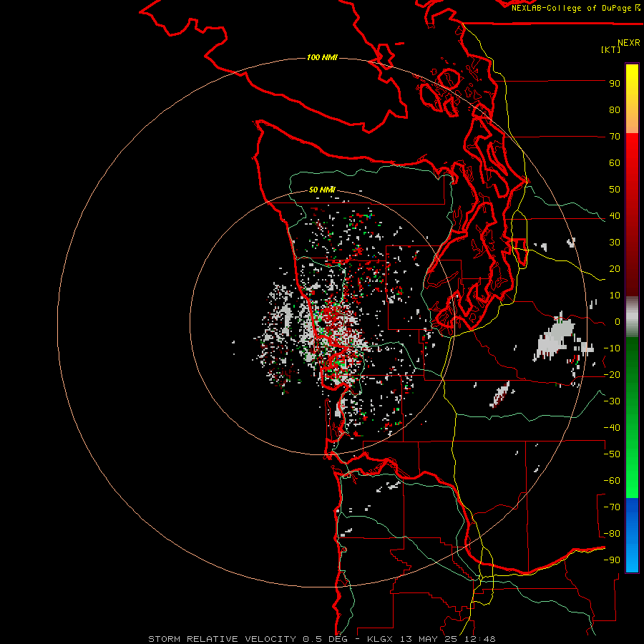Click the KLGX station ID in the caption
644x644 pixels.
pyautogui.click(x=381, y=639)
